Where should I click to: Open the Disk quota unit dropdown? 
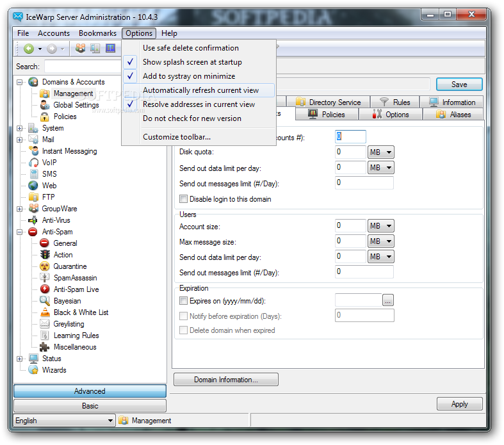point(380,152)
